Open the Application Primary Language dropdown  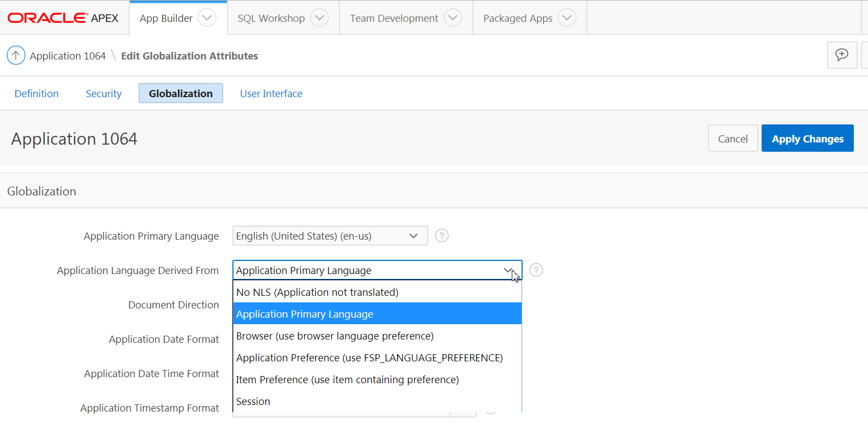point(330,236)
